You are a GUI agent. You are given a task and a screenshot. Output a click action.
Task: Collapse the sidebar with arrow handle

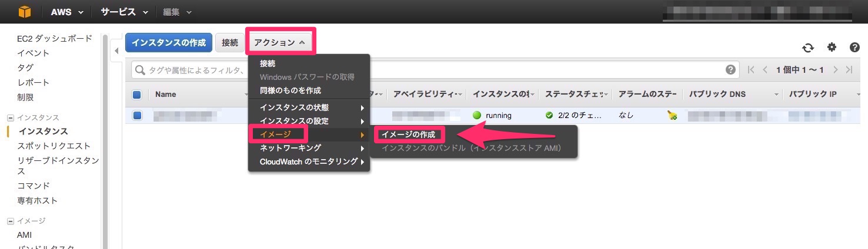pyautogui.click(x=116, y=51)
